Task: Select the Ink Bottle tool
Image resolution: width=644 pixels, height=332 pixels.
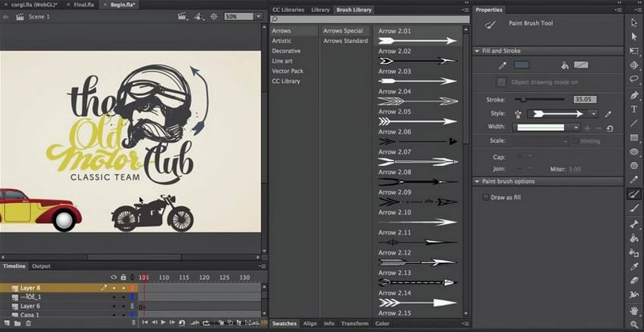Action: [634, 252]
